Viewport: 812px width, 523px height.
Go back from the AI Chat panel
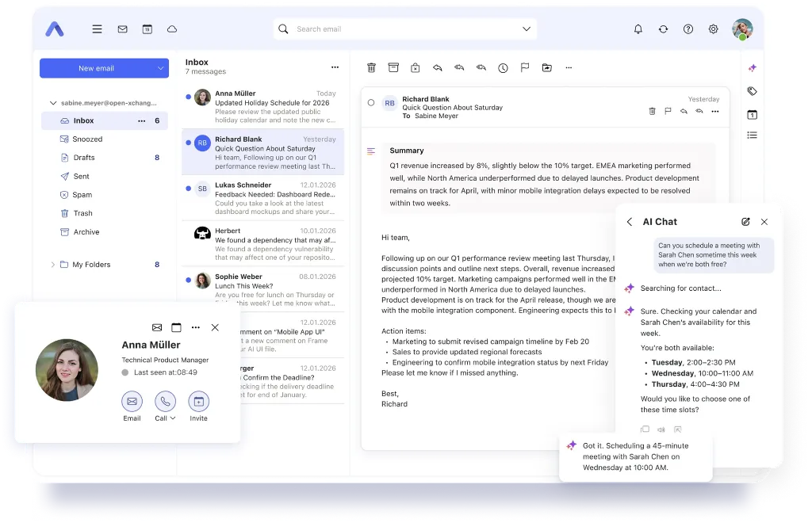[x=629, y=221]
